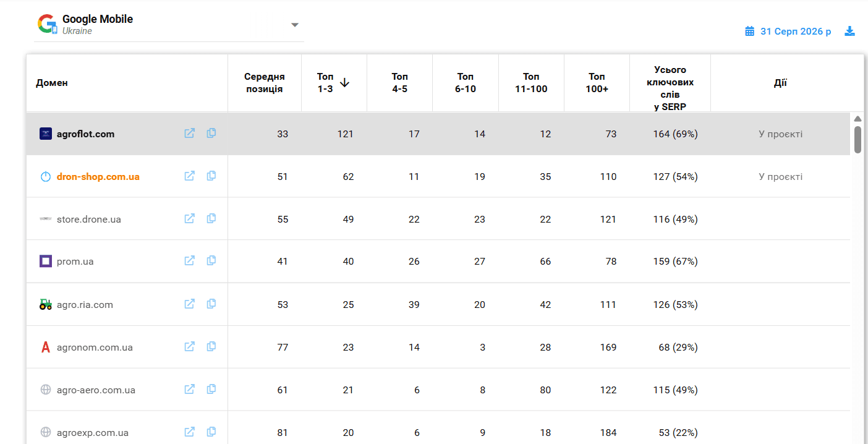Click the agro.ria.com tractor favicon
This screenshot has height=444, width=868.
(x=46, y=304)
